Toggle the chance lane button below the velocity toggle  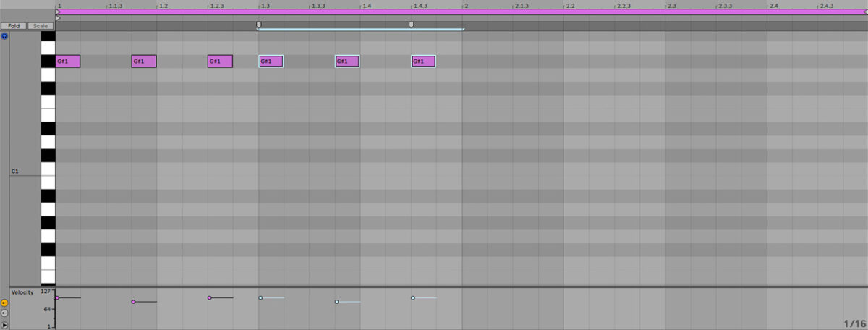coord(4,313)
